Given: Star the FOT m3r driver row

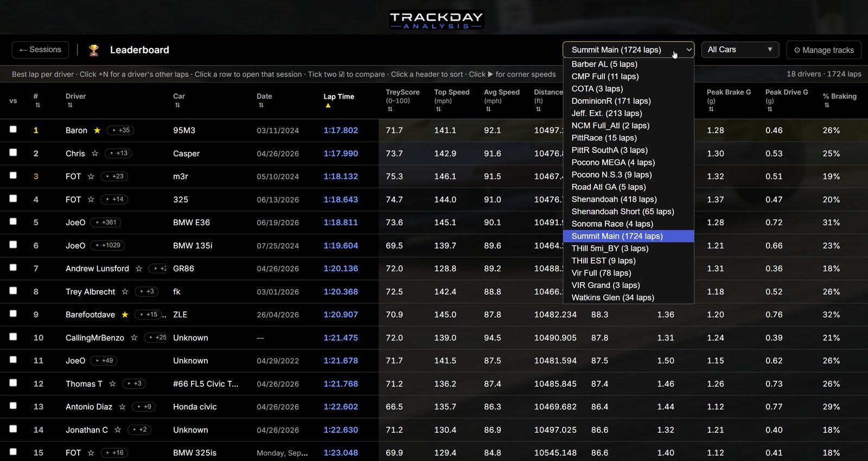Looking at the screenshot, I should [91, 176].
